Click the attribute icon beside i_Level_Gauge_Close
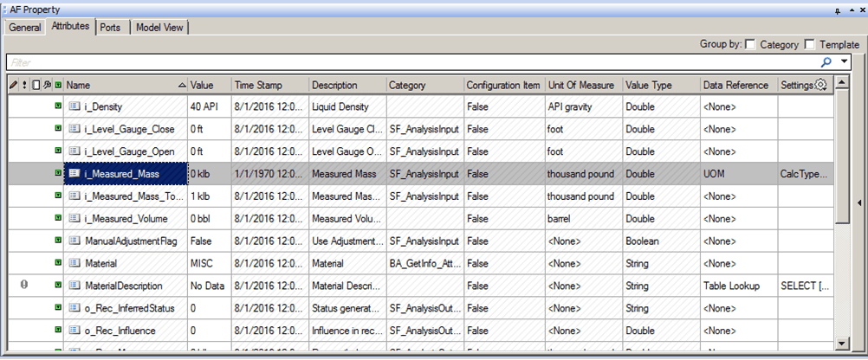Viewport: 868px width, 360px height. [x=74, y=129]
